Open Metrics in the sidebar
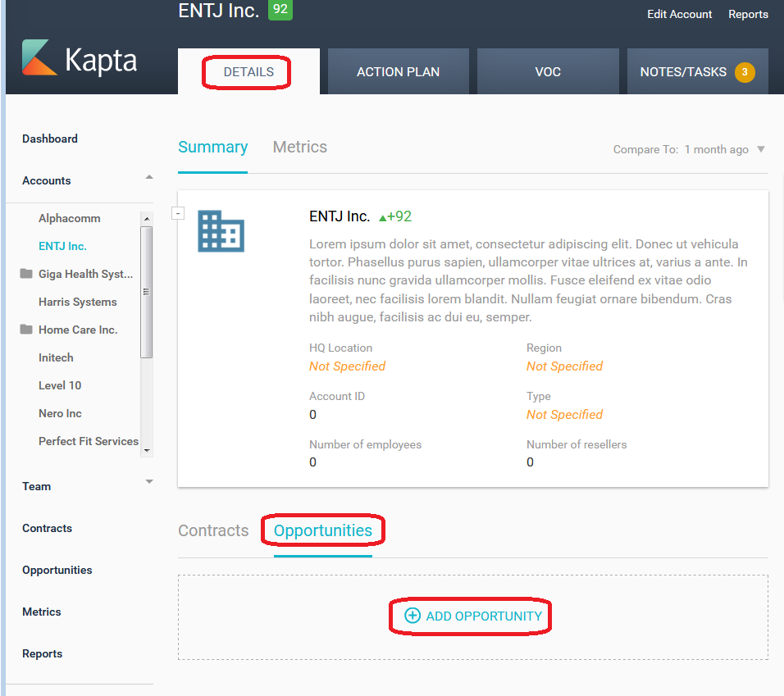784x696 pixels. point(42,612)
